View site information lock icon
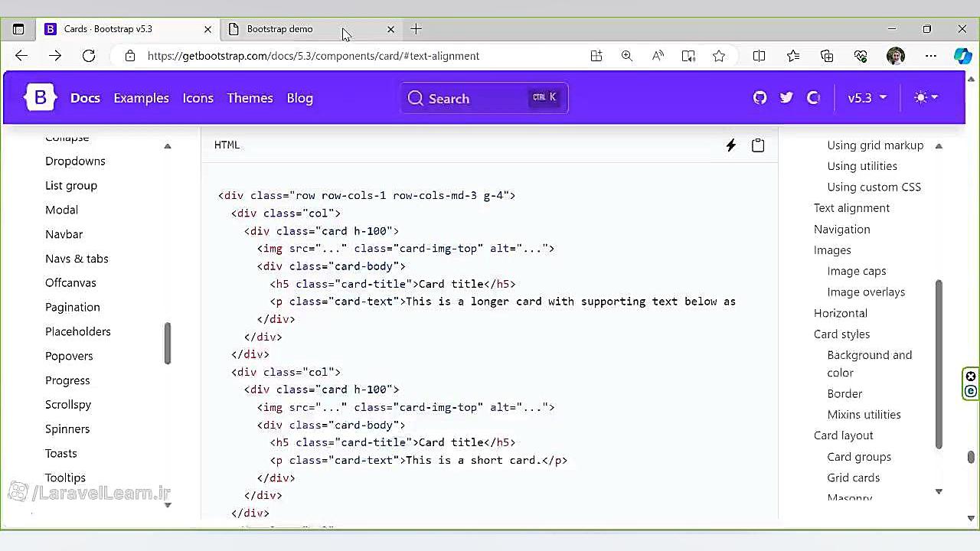The image size is (980, 551). click(x=130, y=56)
